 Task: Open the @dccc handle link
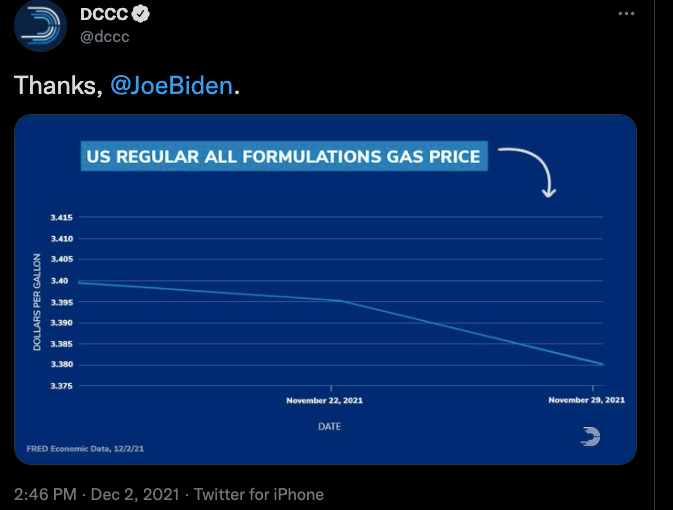pos(104,36)
